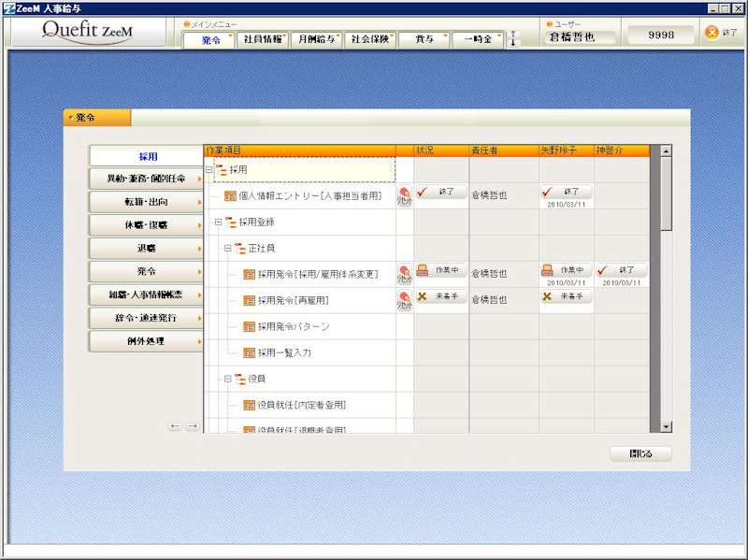The width and height of the screenshot is (748, 560).
Task: Click the 採用一覧入力 form icon
Action: point(250,353)
